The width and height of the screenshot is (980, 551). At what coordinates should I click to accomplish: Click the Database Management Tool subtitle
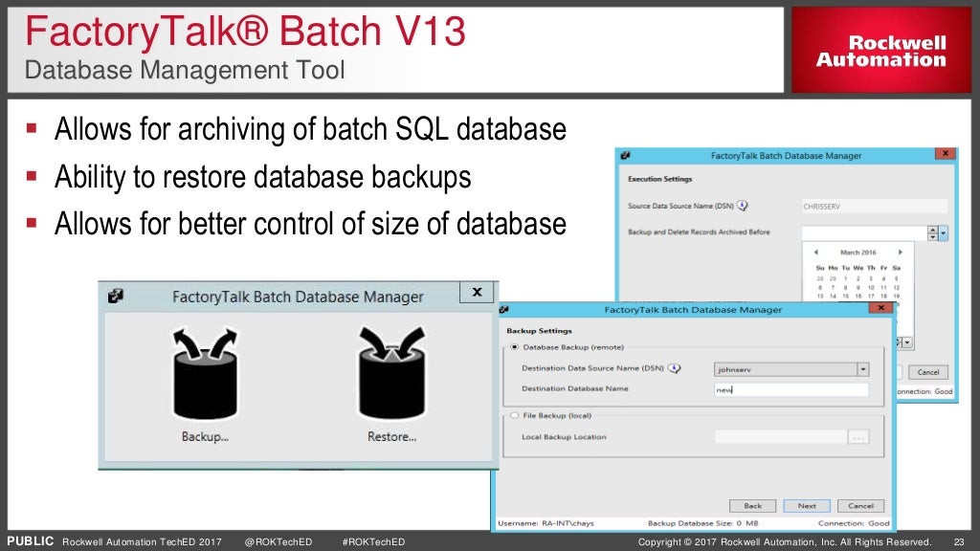pos(185,70)
